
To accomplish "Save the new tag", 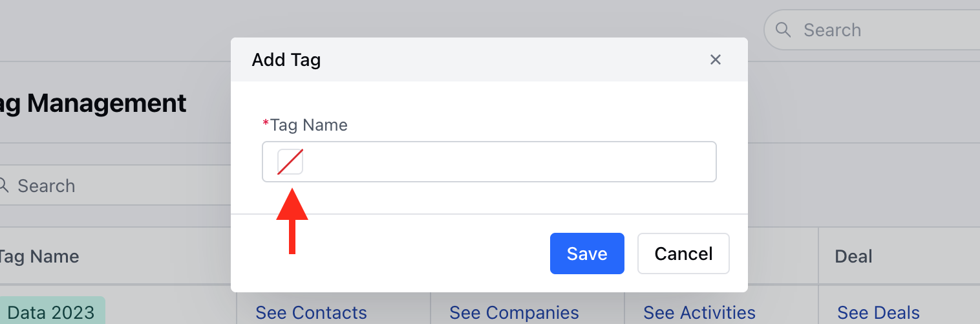I will [x=587, y=254].
